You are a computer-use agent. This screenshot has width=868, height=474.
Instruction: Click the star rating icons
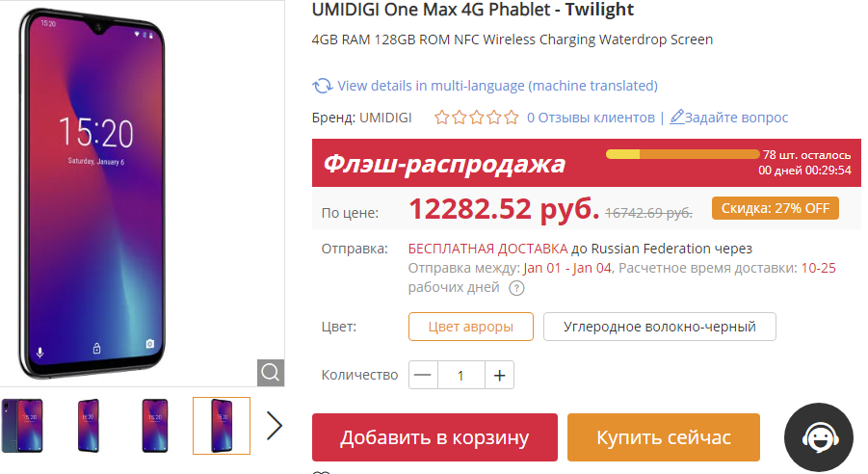476,118
